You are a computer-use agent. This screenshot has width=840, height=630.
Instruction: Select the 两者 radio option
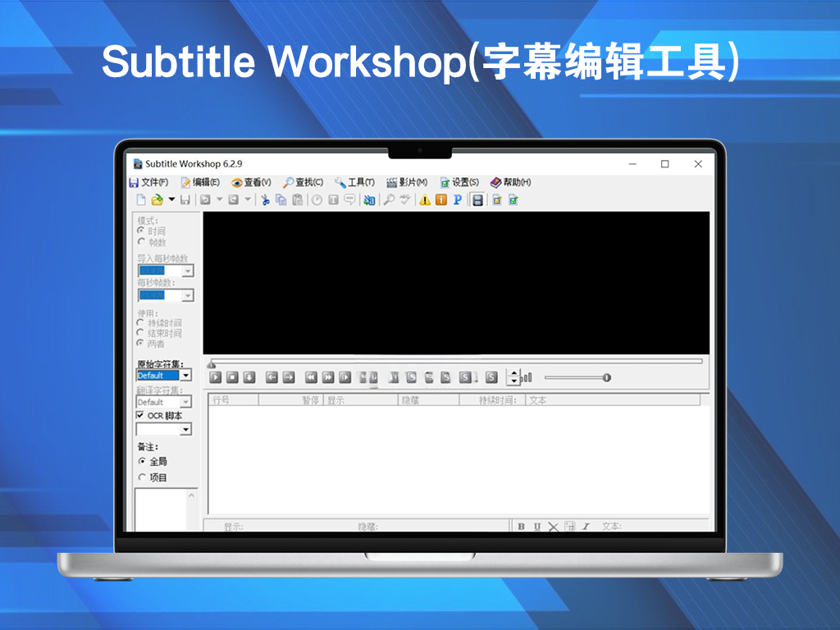coord(141,343)
